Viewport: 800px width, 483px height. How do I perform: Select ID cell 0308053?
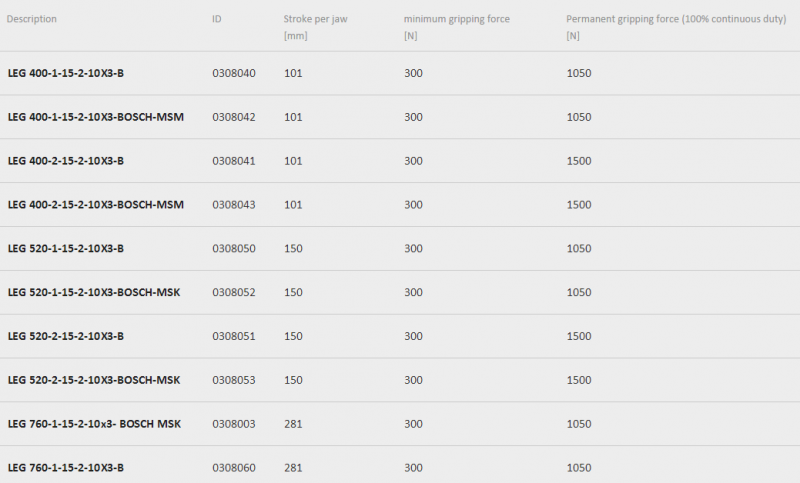point(234,380)
